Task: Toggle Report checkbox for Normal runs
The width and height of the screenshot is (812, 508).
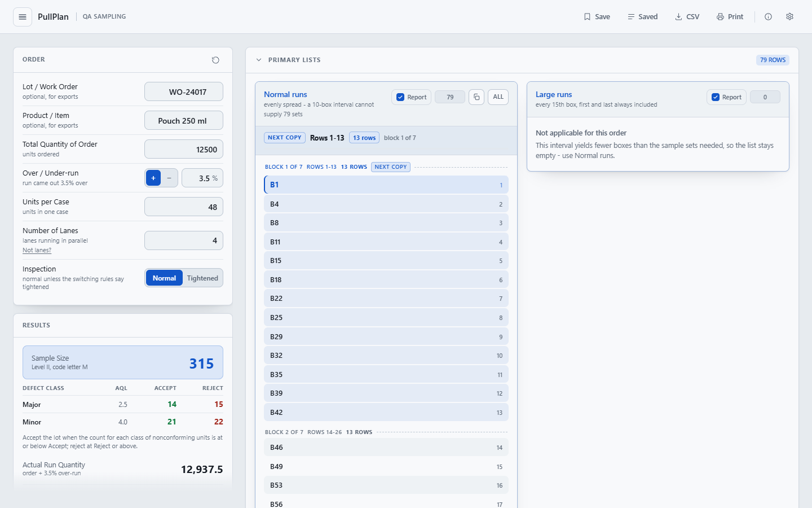Action: pyautogui.click(x=400, y=97)
